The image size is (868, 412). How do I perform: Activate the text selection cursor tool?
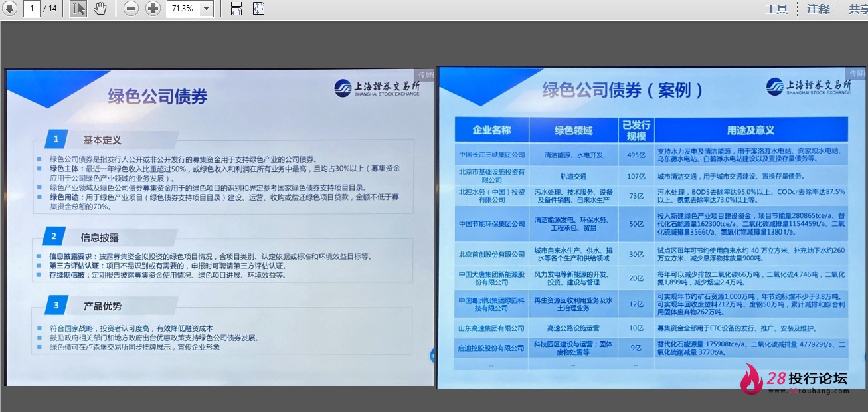click(x=78, y=9)
